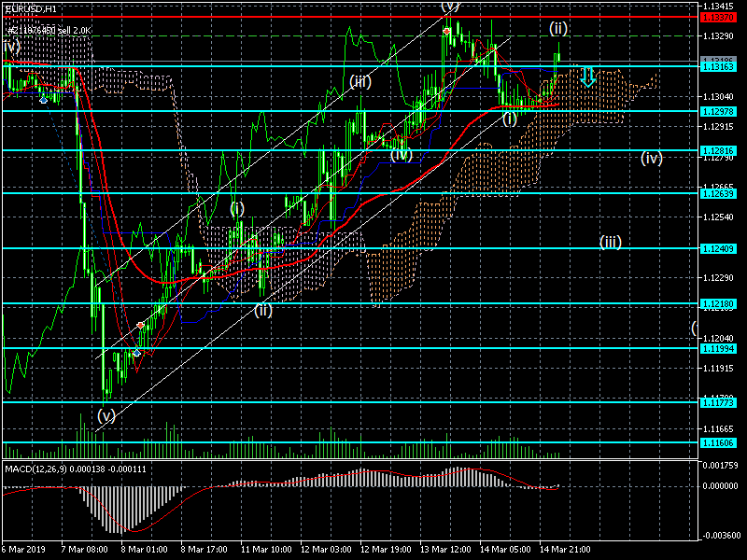
Task: Select the (iv) wave label on the 1.12816 line
Action: click(402, 154)
